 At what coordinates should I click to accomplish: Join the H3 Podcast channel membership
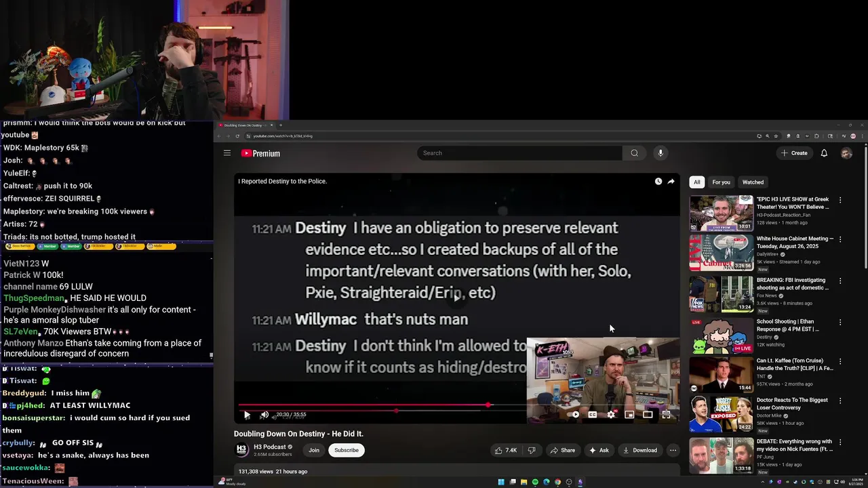[x=314, y=450]
